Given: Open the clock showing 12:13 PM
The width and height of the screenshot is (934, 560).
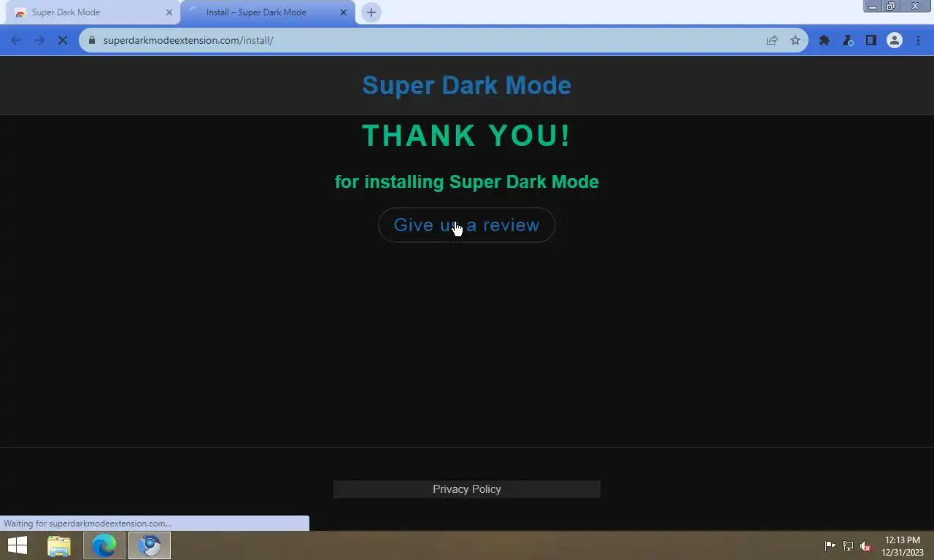Looking at the screenshot, I should (x=903, y=546).
